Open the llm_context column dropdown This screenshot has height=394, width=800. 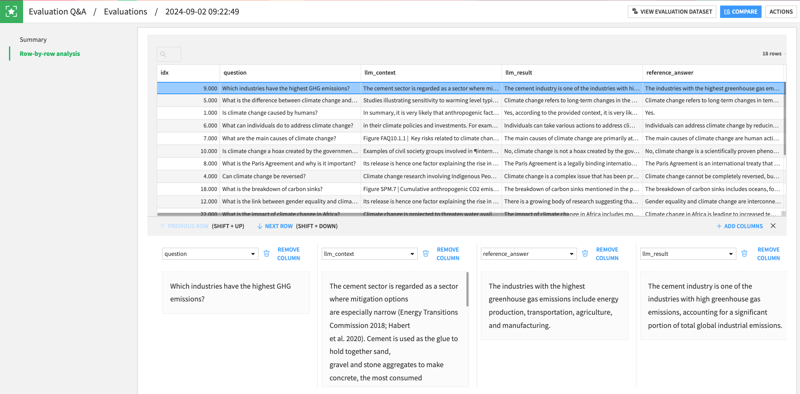pyautogui.click(x=369, y=254)
